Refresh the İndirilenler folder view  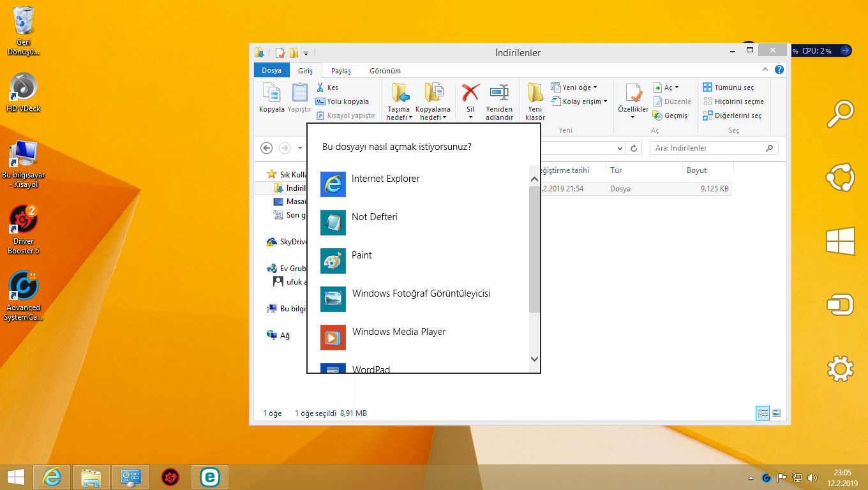click(x=633, y=148)
